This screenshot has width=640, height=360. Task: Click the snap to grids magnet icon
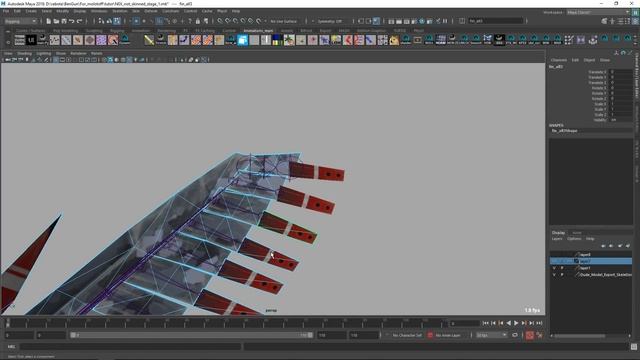tap(220, 21)
